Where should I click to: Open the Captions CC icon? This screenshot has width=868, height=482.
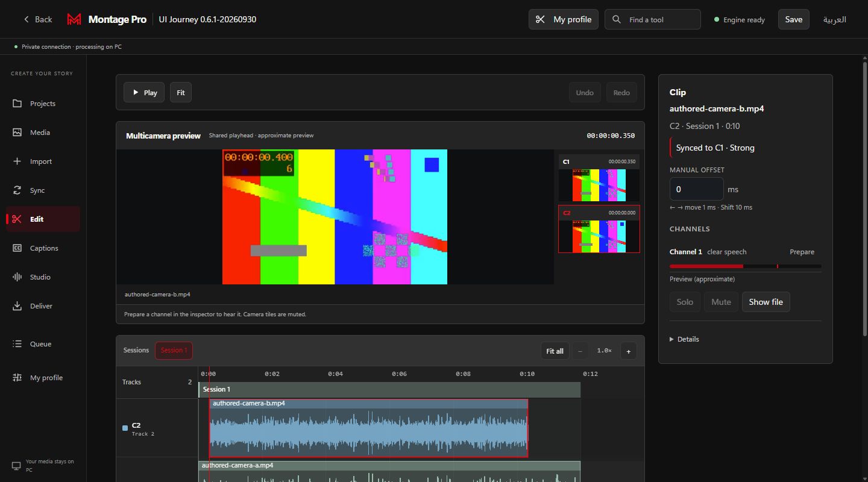point(17,248)
